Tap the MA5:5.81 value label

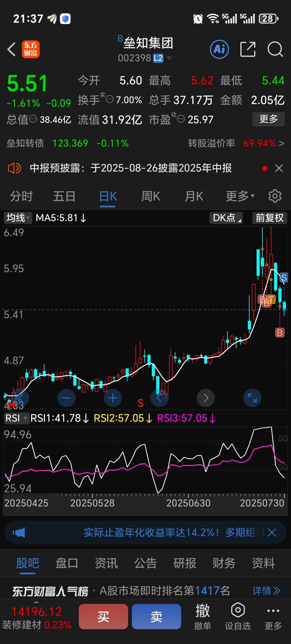61,218
